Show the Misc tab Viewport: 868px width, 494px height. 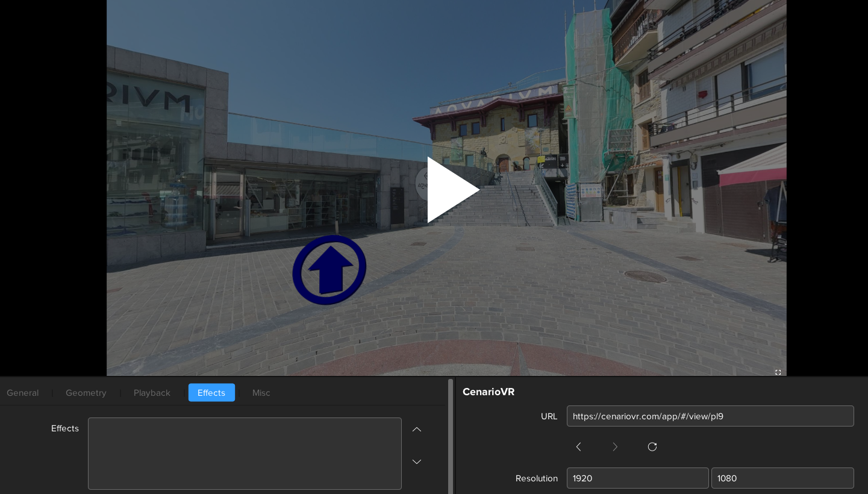pos(261,393)
